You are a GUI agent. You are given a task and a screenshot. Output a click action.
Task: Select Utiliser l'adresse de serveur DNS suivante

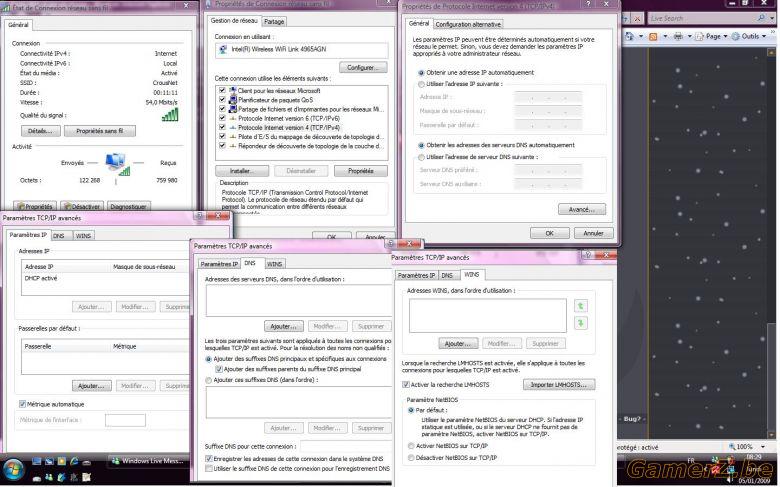point(421,157)
